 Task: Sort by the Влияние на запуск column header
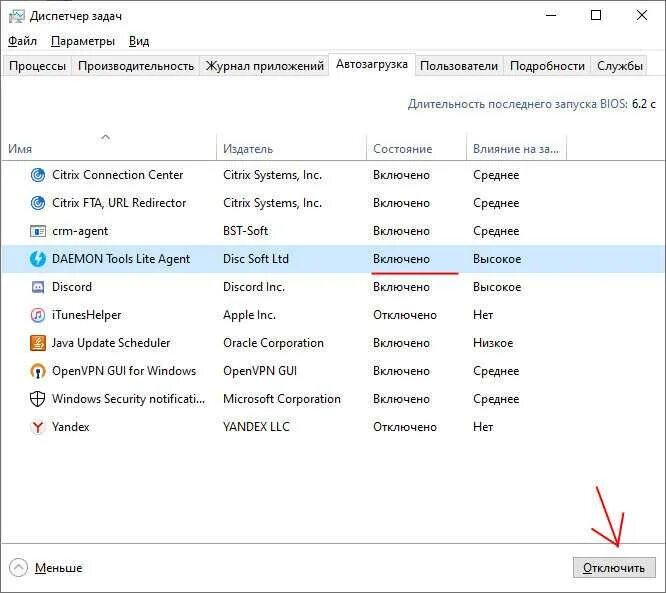tap(516, 149)
